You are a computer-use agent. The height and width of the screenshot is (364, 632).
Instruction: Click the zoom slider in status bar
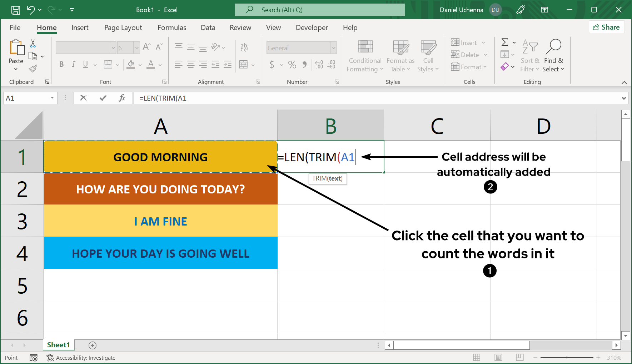click(567, 358)
